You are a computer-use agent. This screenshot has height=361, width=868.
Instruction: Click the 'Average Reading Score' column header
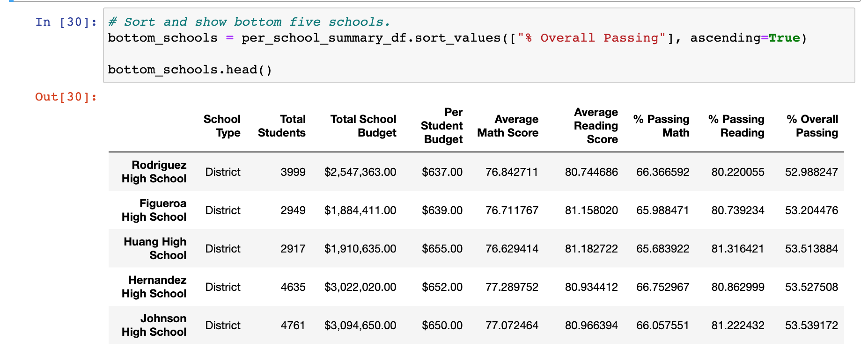pos(596,126)
